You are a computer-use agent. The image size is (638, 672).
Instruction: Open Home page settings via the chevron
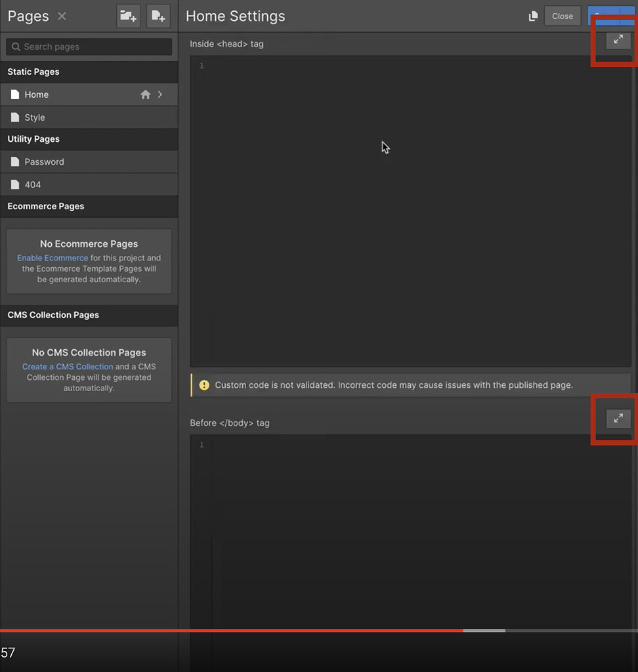pos(161,94)
